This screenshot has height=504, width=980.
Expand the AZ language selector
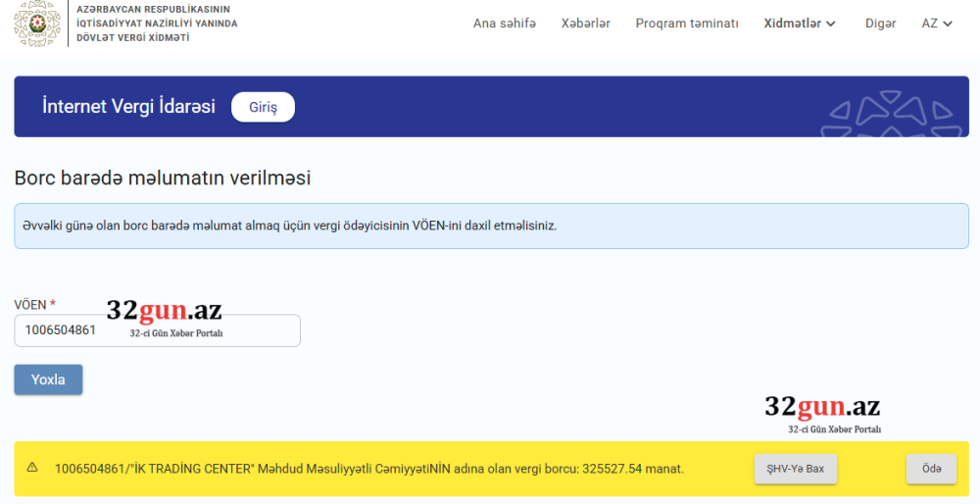937,24
